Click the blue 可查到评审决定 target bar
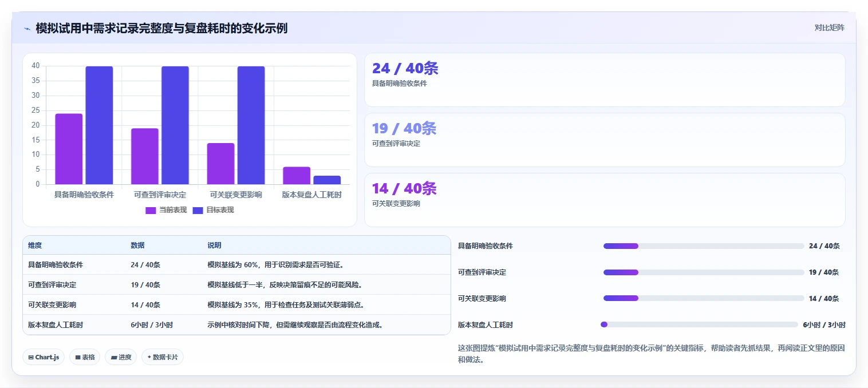Screen dimensions: 868x388 click(175, 125)
